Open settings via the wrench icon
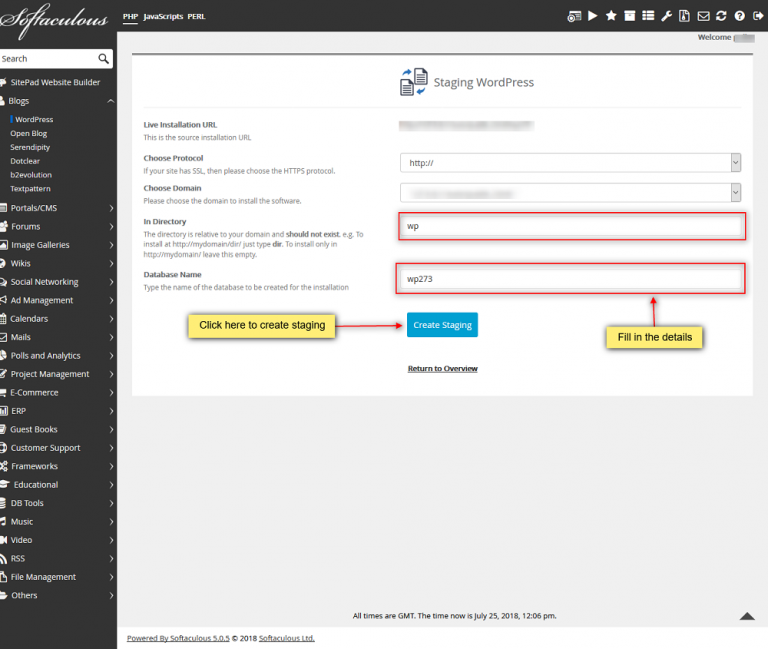Screen dimensions: 768x649 pyautogui.click(x=666, y=16)
